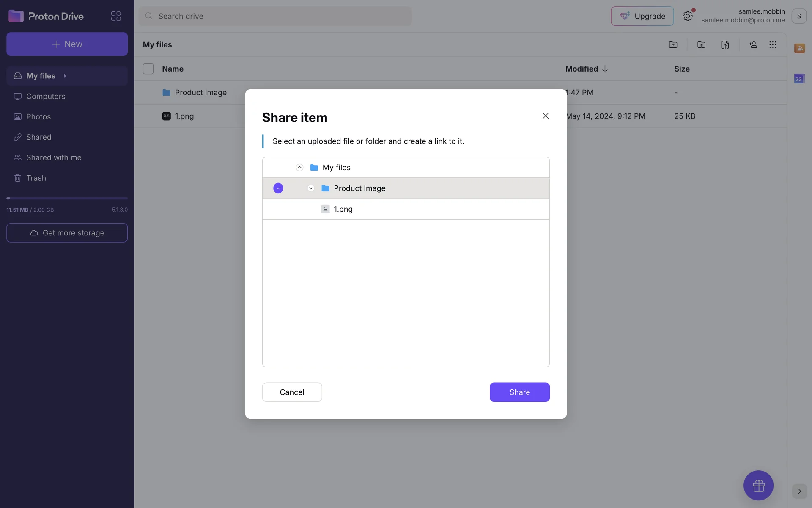Click the share with user icon

pyautogui.click(x=753, y=45)
